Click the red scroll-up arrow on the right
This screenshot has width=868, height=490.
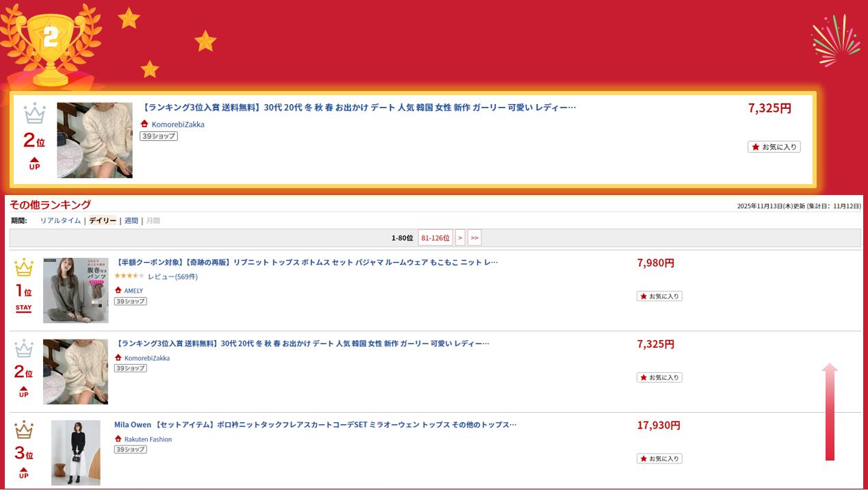(x=830, y=412)
